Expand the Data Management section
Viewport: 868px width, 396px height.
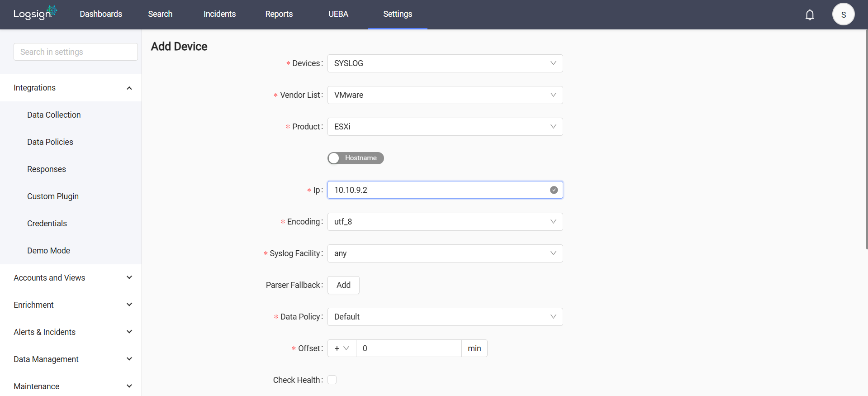(x=71, y=359)
